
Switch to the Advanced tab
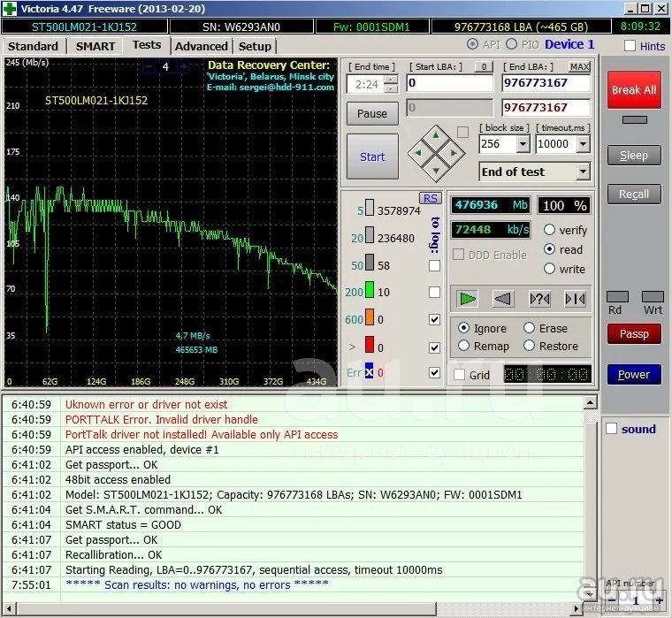(x=202, y=46)
